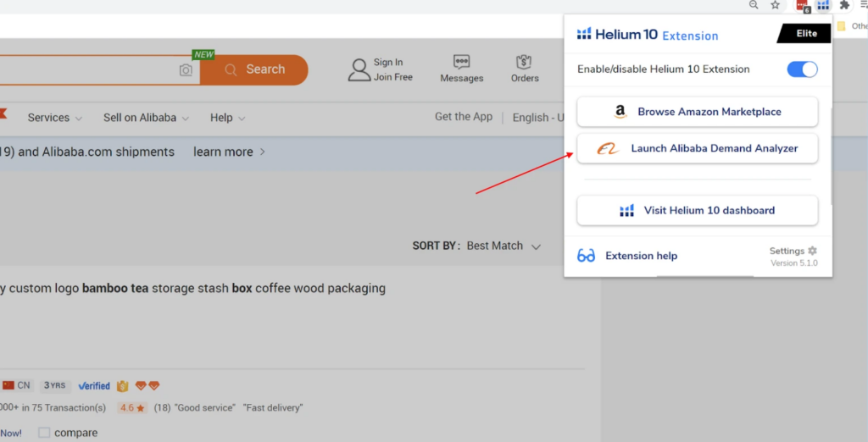Click the orange diamond level icons
Screen dimensions: 868x442
pyautogui.click(x=147, y=385)
